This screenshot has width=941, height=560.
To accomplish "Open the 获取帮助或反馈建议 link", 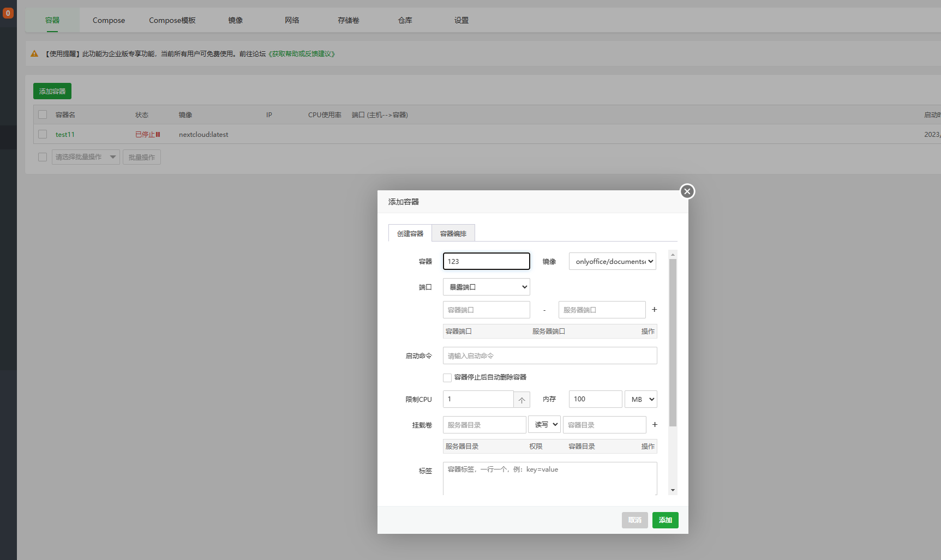I will (x=301, y=54).
